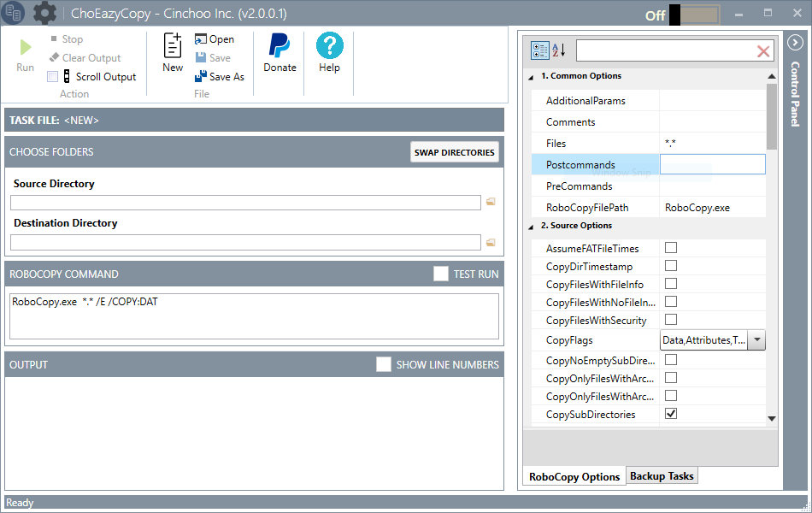Collapse the 1. Common Options section
The width and height of the screenshot is (812, 513).
(531, 77)
